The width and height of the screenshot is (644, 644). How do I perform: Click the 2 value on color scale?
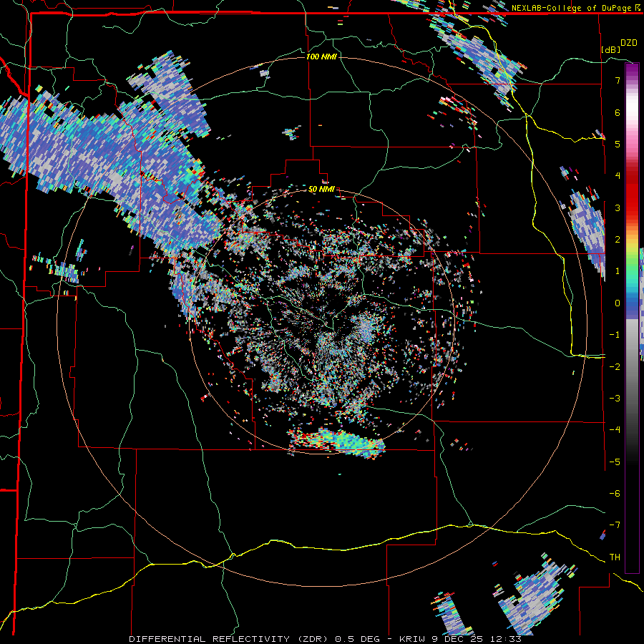coord(617,240)
